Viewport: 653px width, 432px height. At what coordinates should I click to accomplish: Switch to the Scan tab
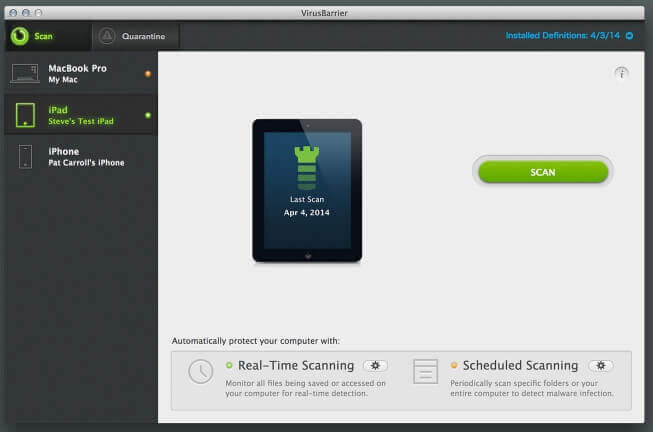pyautogui.click(x=48, y=36)
